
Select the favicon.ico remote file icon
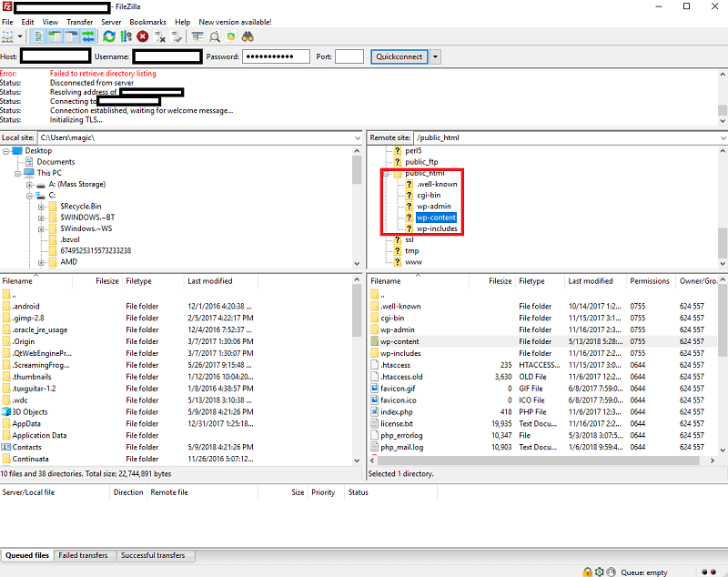pyautogui.click(x=375, y=400)
